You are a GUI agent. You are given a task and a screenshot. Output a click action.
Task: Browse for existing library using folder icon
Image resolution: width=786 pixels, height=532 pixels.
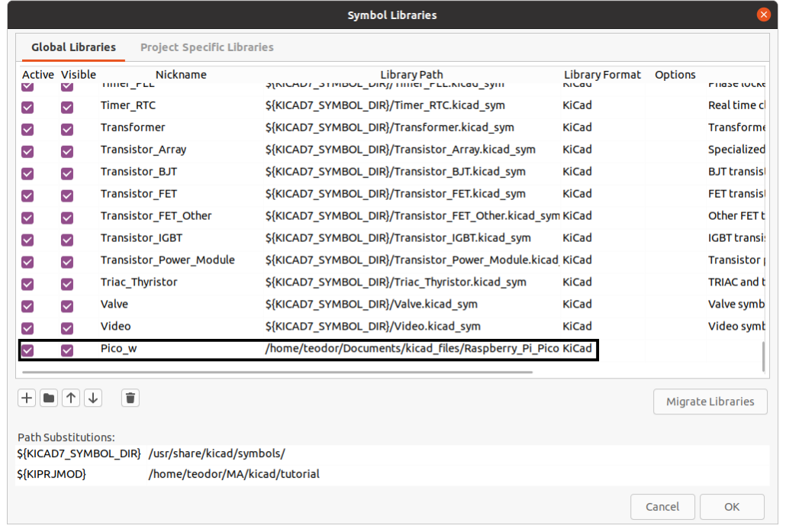[x=49, y=398]
